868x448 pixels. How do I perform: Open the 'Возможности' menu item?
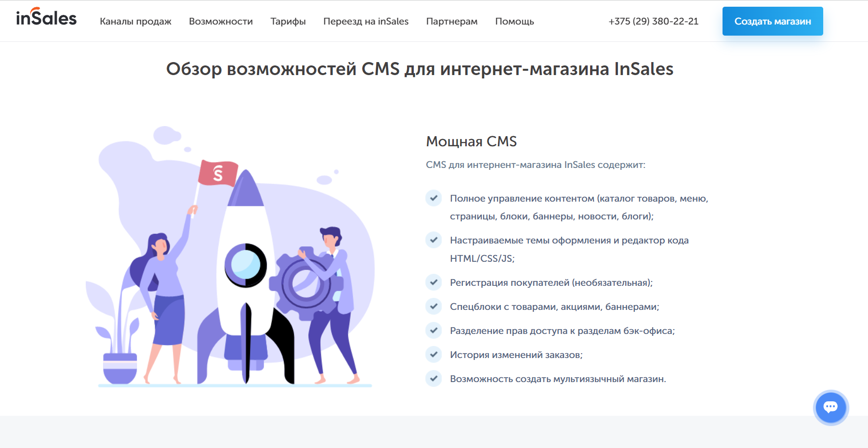tap(221, 21)
